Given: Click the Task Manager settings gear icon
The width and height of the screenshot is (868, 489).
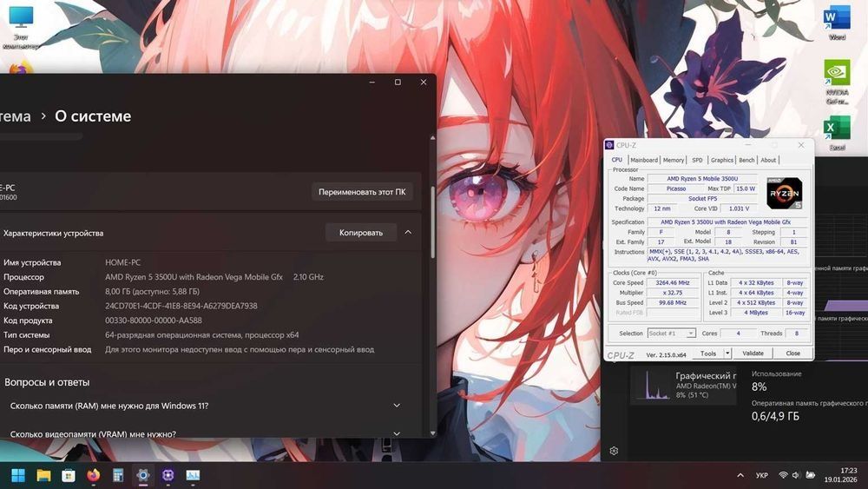Looking at the screenshot, I should pos(614,451).
